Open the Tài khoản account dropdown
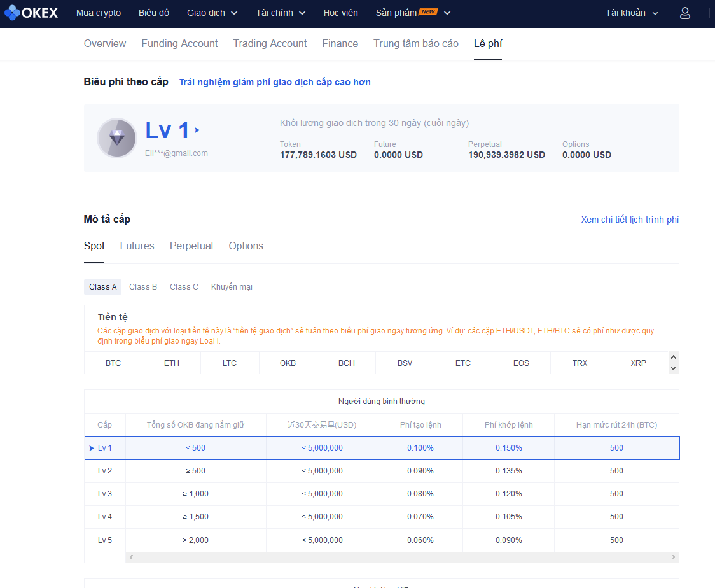 click(x=632, y=13)
